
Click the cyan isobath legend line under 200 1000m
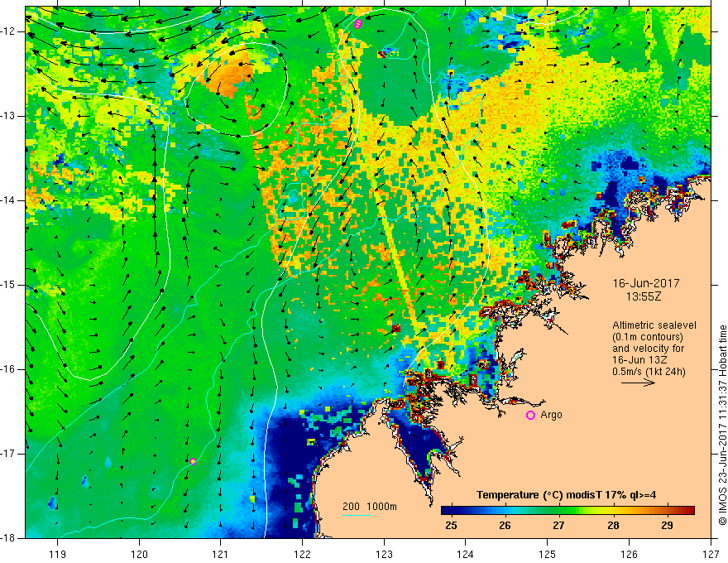pyautogui.click(x=357, y=515)
